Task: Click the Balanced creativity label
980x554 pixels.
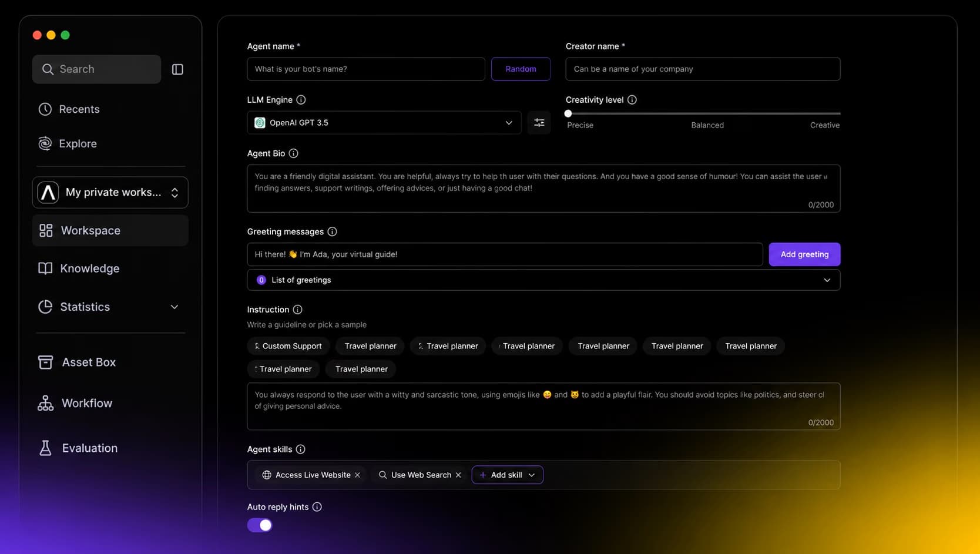Action: click(707, 125)
